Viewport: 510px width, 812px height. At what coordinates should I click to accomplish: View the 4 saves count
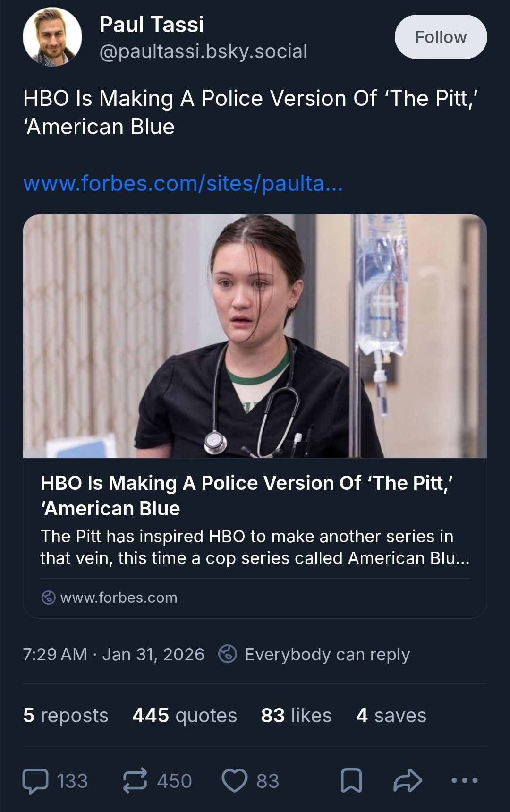(x=391, y=715)
